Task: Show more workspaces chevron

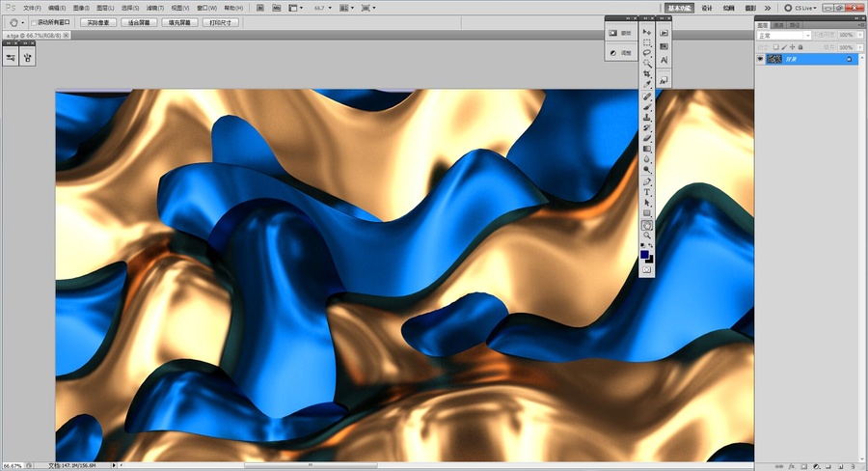Action: [x=768, y=8]
